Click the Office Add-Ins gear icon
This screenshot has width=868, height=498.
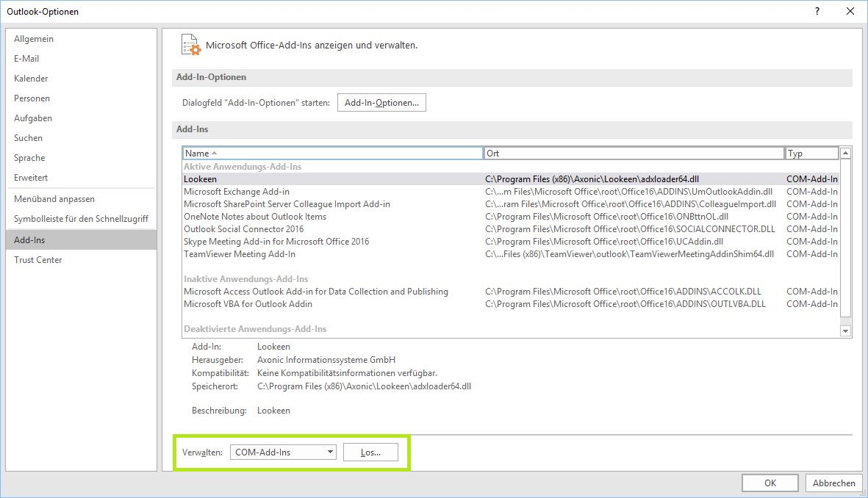click(190, 45)
